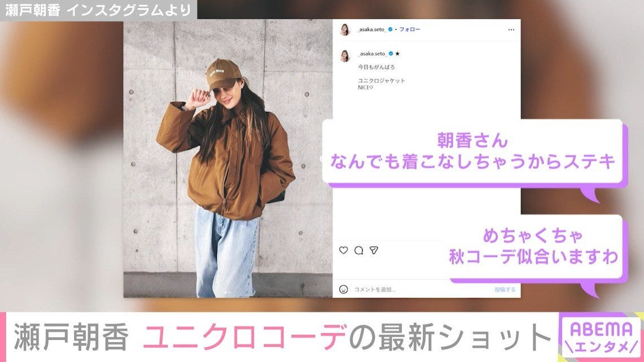This screenshot has height=362, width=644.
Task: Open _asaka.seto_ username above the caption
Action: click(x=373, y=54)
